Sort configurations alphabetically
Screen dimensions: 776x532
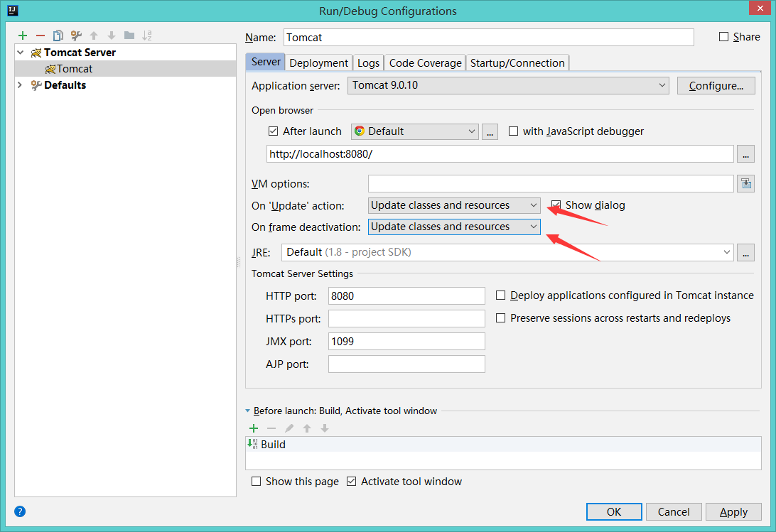147,35
